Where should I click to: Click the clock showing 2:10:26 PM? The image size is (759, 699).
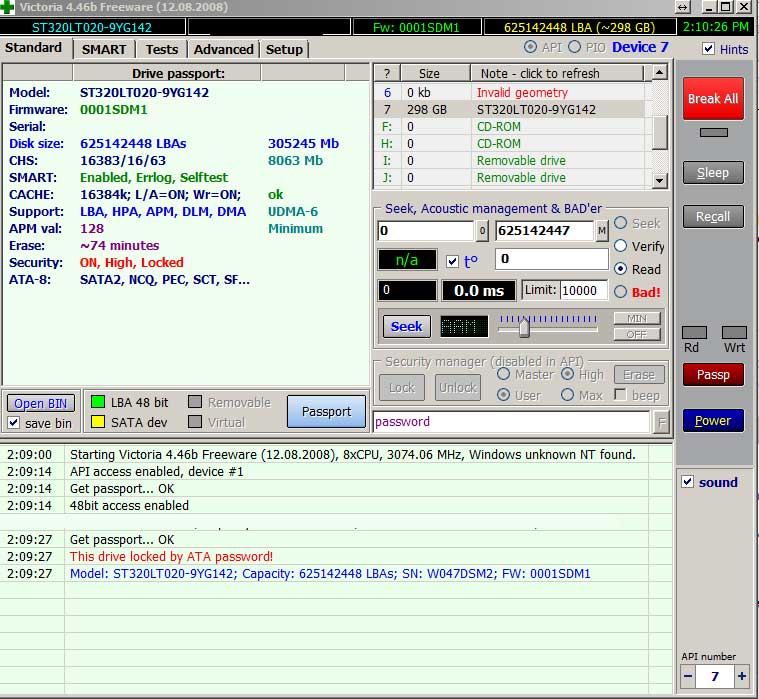pyautogui.click(x=716, y=27)
